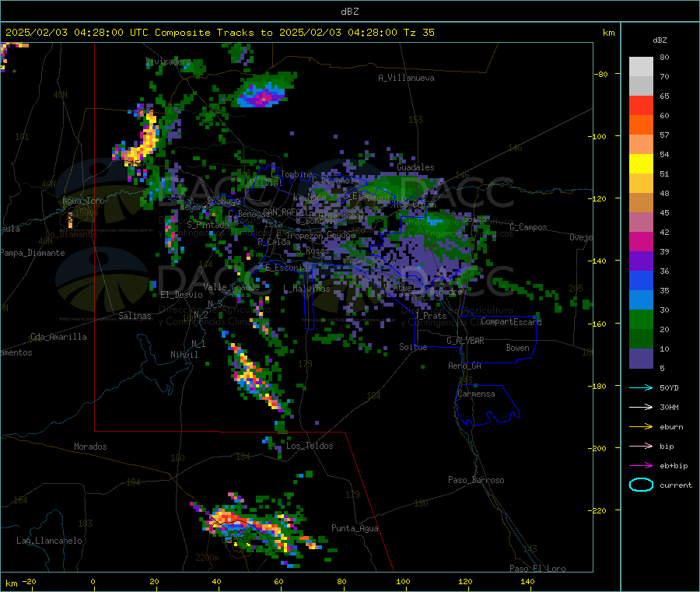Click the Valle_Grande map label

pos(231,286)
